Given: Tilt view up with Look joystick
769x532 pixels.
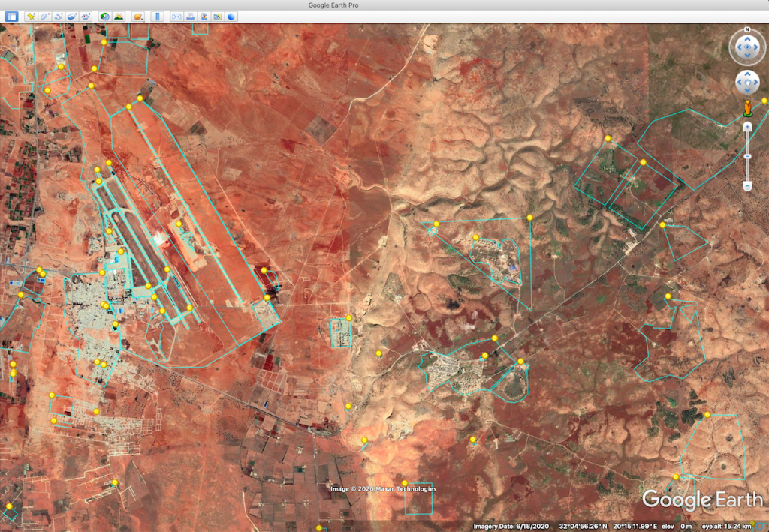Looking at the screenshot, I should click(x=747, y=38).
